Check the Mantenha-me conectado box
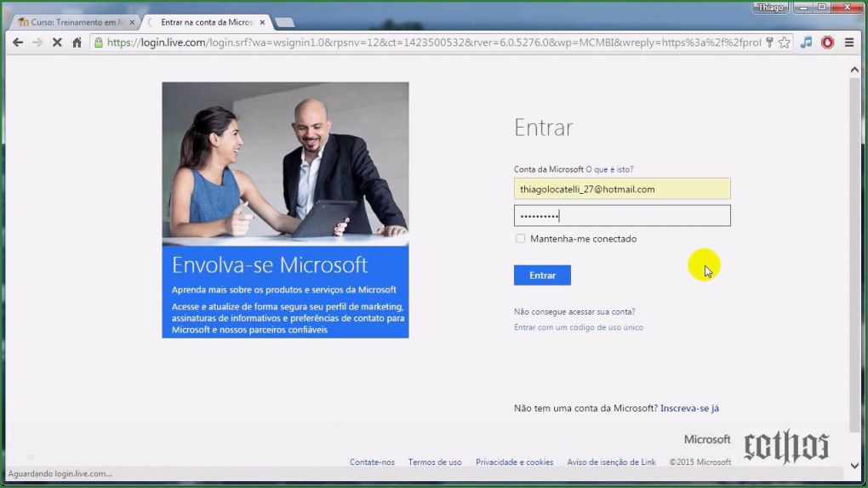 click(x=520, y=239)
